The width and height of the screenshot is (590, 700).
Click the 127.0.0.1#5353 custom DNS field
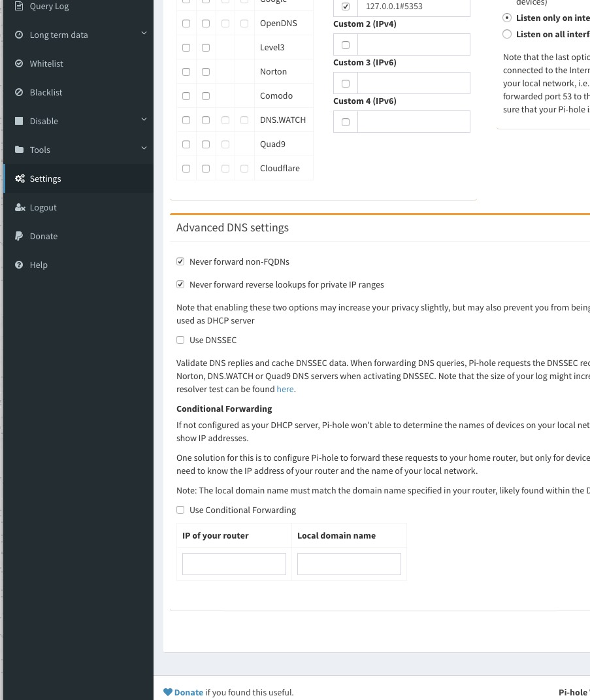[x=414, y=7]
